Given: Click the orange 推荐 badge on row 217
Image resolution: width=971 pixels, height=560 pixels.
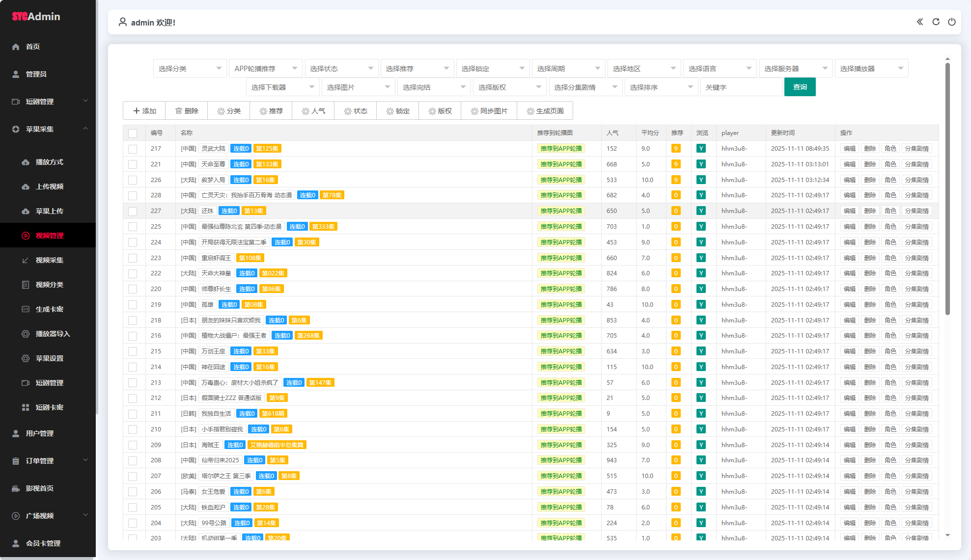Looking at the screenshot, I should (x=676, y=149).
